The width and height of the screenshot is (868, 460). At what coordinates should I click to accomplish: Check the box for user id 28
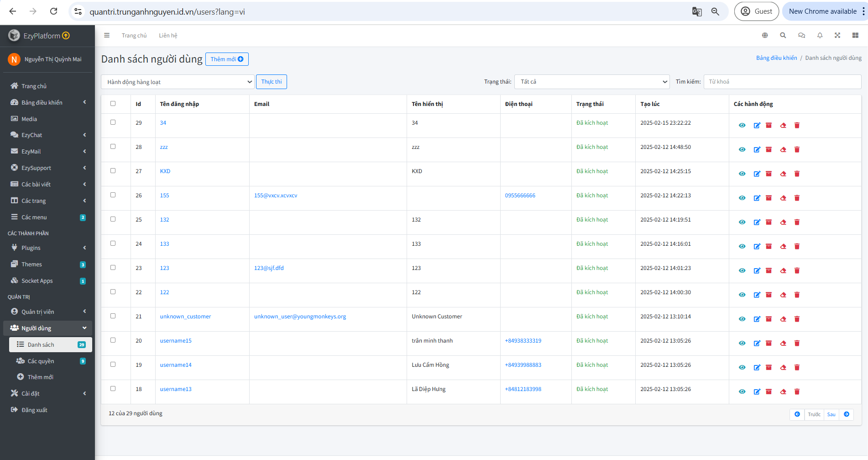(x=113, y=147)
